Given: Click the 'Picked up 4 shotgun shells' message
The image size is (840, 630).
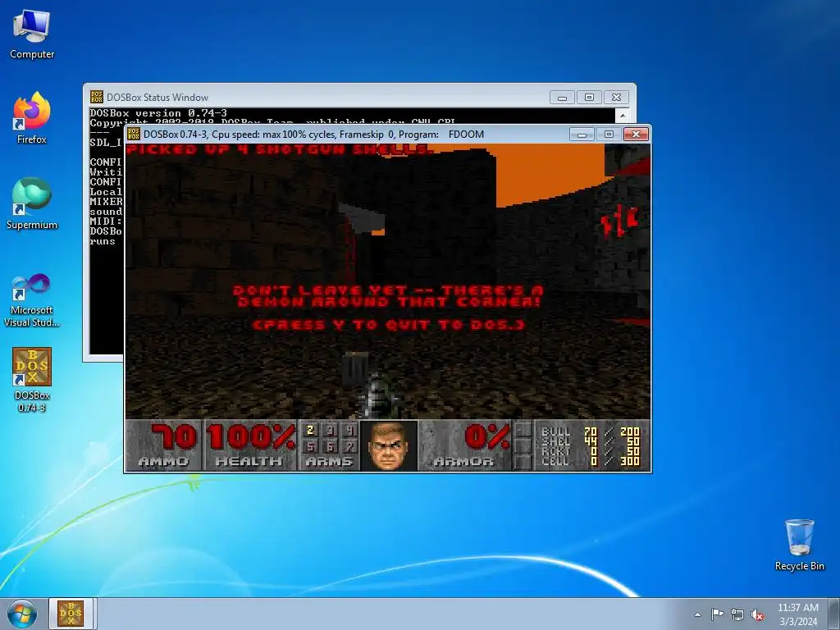Looking at the screenshot, I should [279, 149].
